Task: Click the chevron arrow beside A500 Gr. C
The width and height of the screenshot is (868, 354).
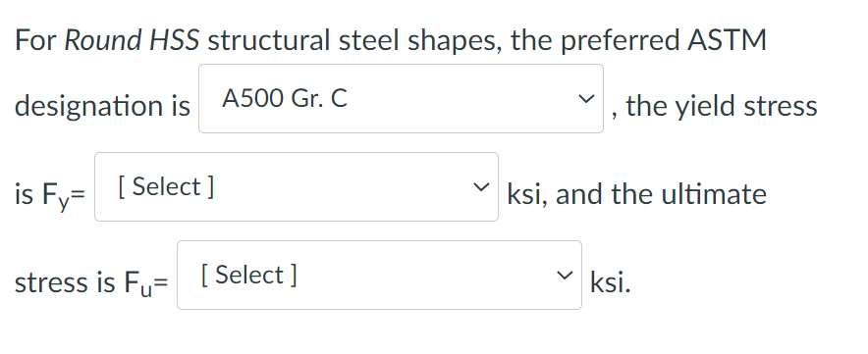Action: pos(584,99)
